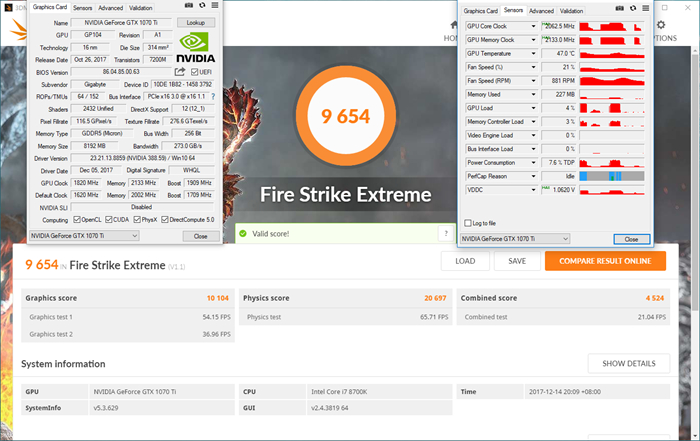Click the PerfCap Reason graph bar

614,175
